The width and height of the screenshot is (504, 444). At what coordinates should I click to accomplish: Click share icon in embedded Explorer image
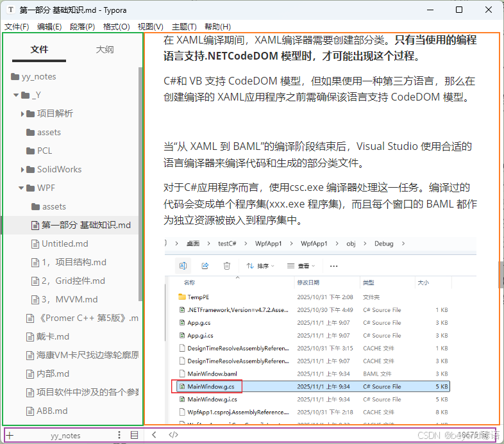point(205,266)
